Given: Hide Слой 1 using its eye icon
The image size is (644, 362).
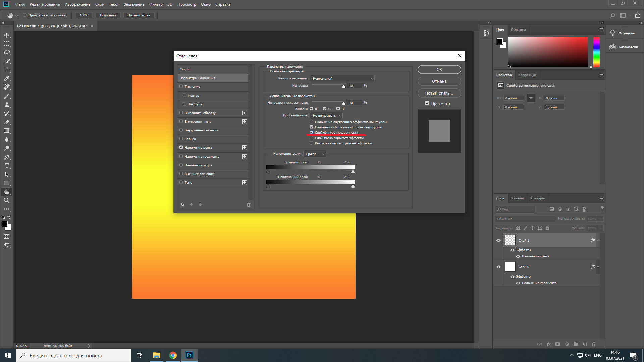Looking at the screenshot, I should [498, 240].
